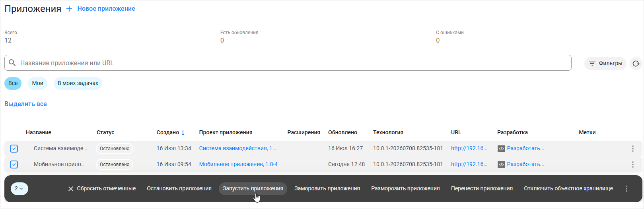Open the three-dot overflow menu in the action bar

click(626, 189)
